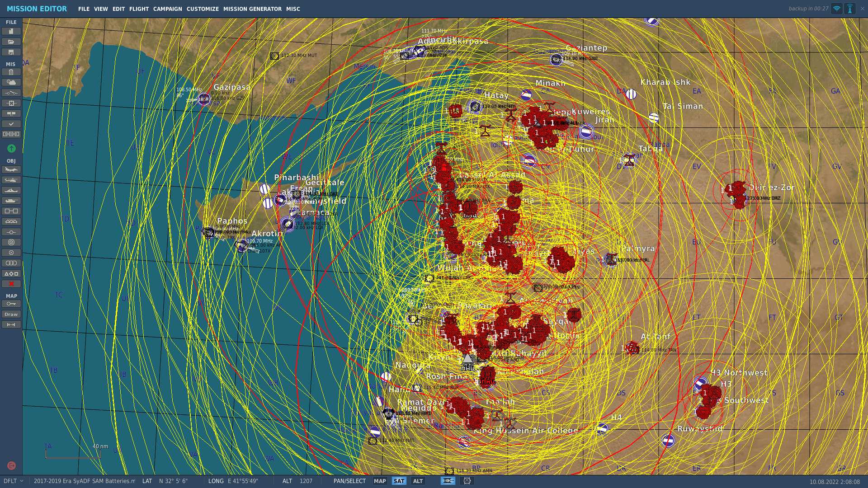
Task: Click the red X delete object icon
Action: coord(11,284)
